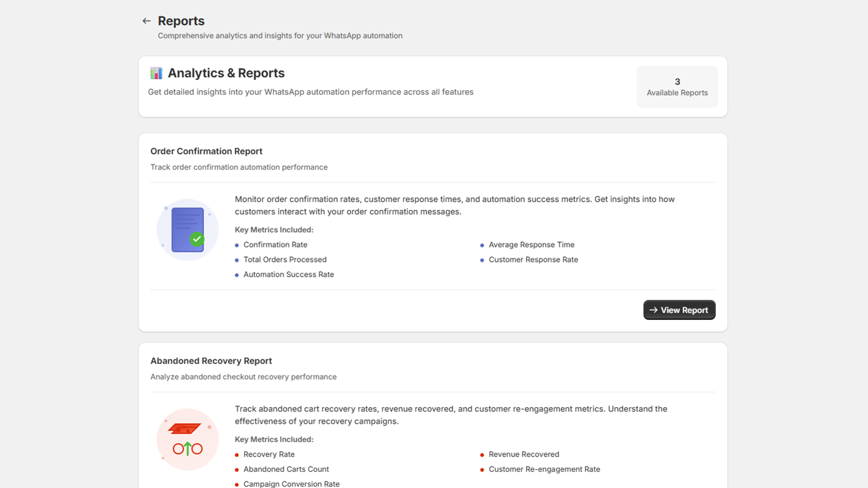The image size is (868, 488).
Task: Click the arrow inside the View Report button
Action: coord(655,310)
